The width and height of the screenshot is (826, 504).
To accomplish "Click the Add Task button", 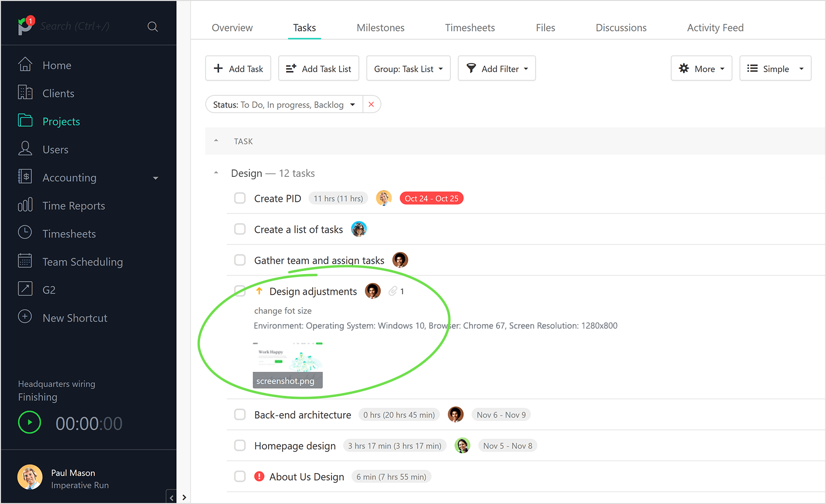I will [238, 68].
